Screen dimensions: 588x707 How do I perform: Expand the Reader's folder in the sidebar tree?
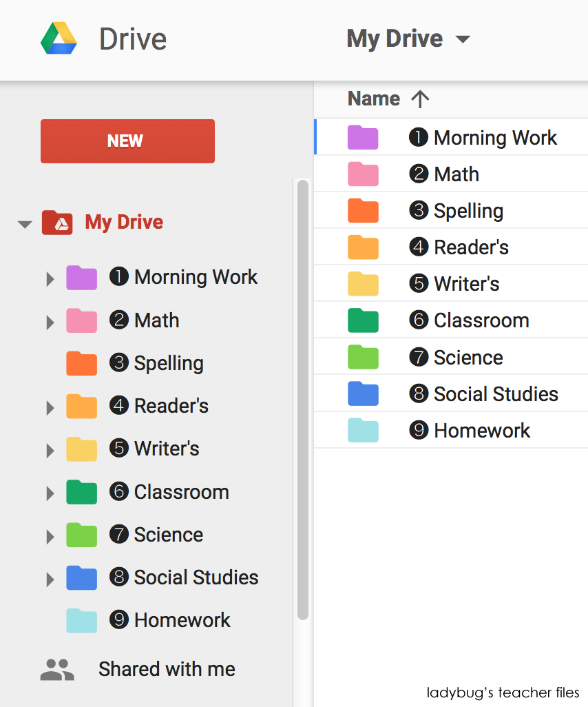click(49, 406)
